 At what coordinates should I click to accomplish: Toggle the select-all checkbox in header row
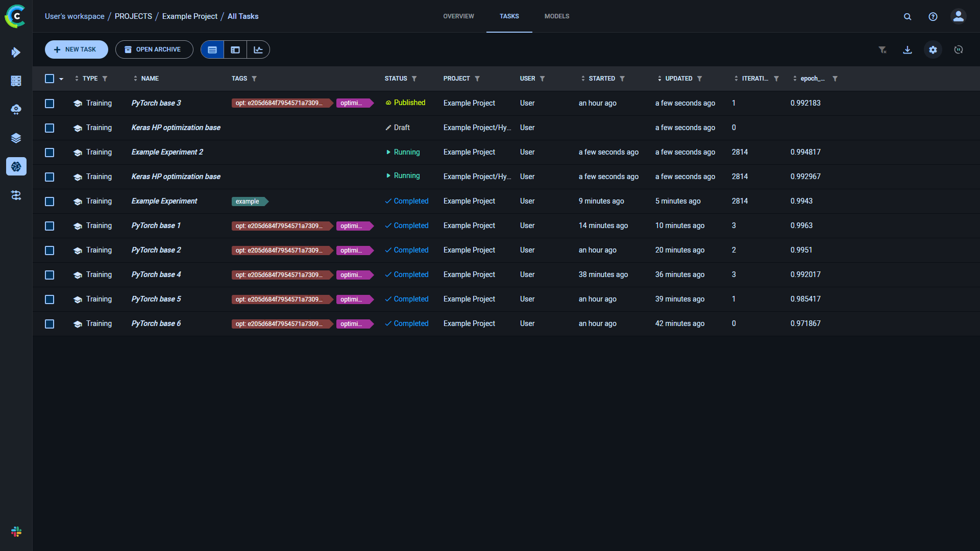pyautogui.click(x=50, y=78)
